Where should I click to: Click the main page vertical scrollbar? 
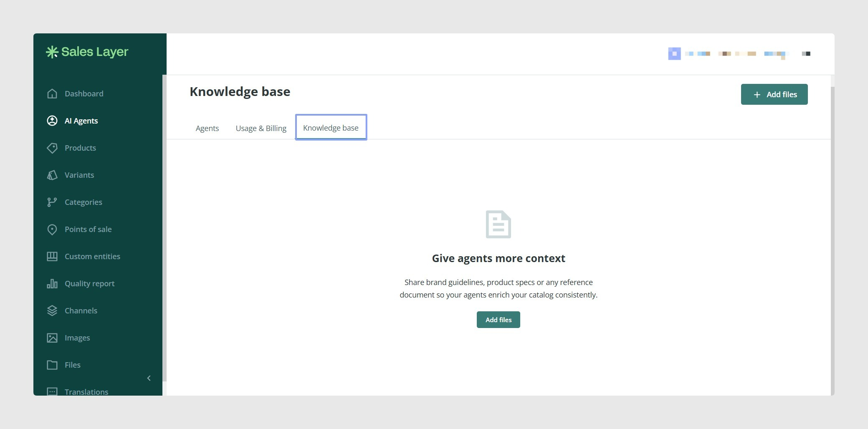833,240
